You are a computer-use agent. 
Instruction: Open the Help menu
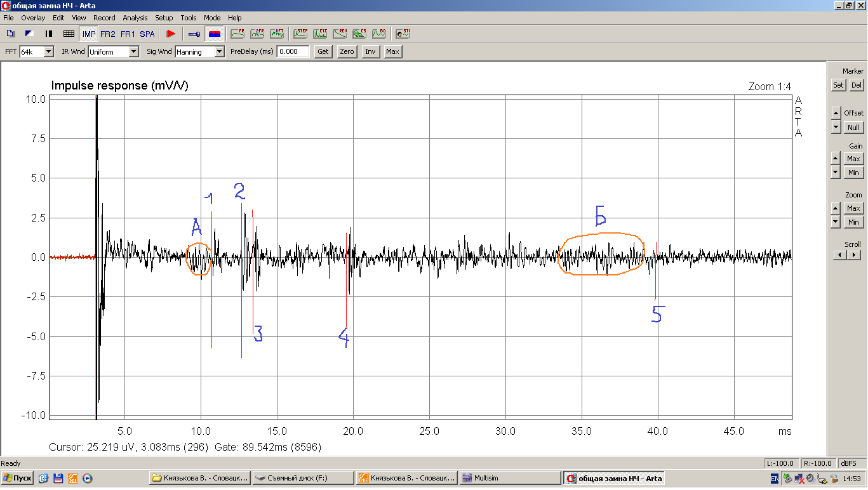click(235, 18)
